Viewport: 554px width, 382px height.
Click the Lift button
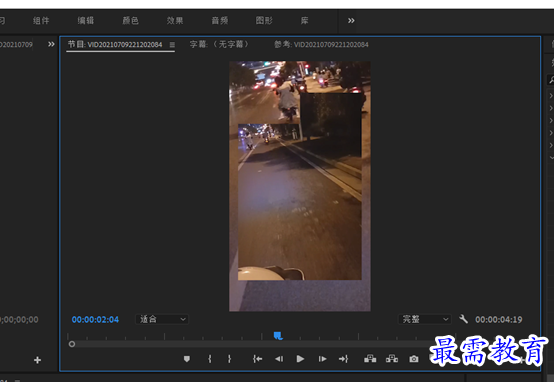[370, 359]
